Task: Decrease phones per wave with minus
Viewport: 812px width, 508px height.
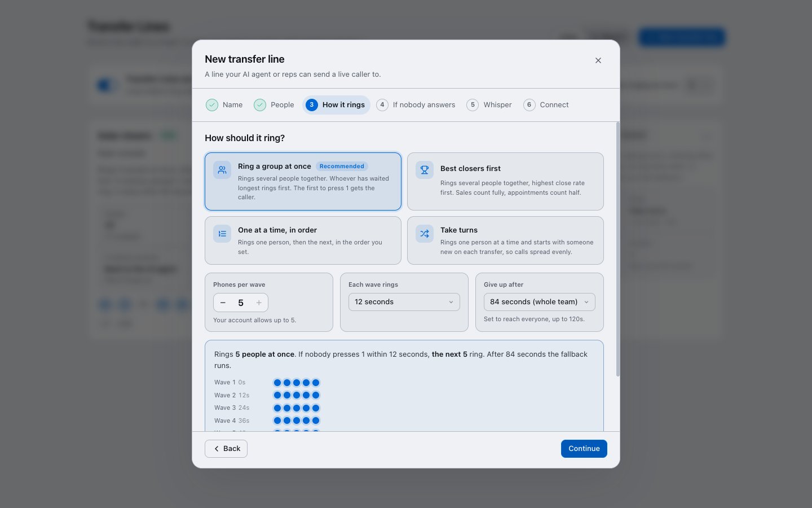Action: pyautogui.click(x=223, y=303)
